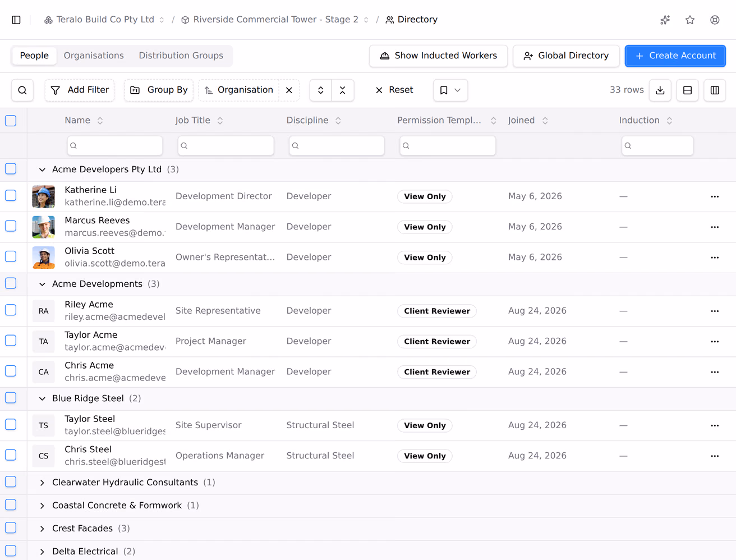Click the Discipline column search box

pyautogui.click(x=337, y=146)
